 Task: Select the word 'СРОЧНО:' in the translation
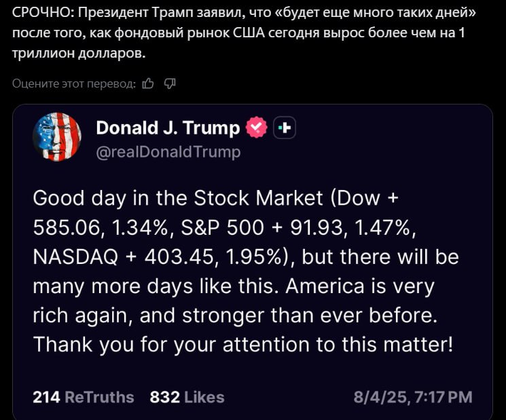point(43,13)
